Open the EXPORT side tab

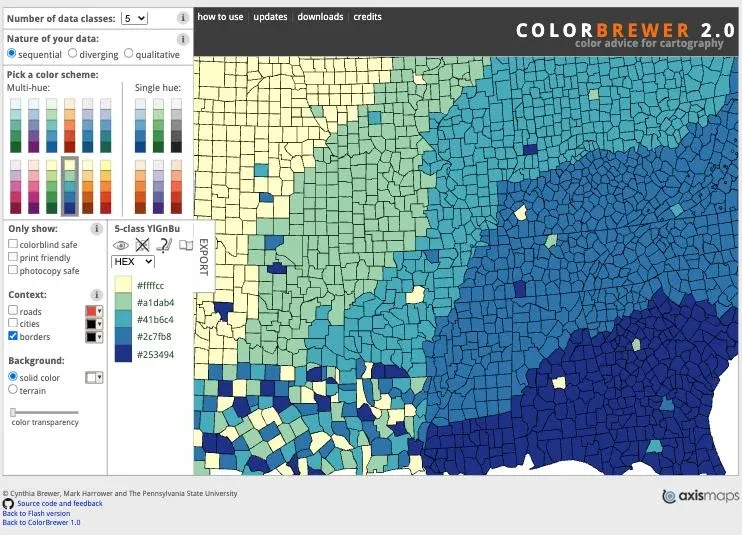(204, 257)
